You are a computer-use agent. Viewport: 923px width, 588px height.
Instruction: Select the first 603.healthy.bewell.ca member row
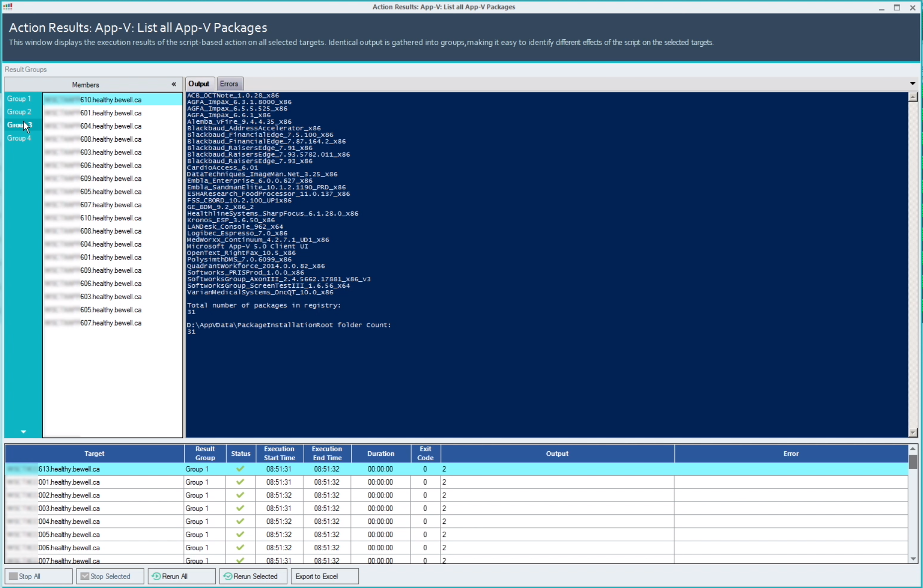112,152
